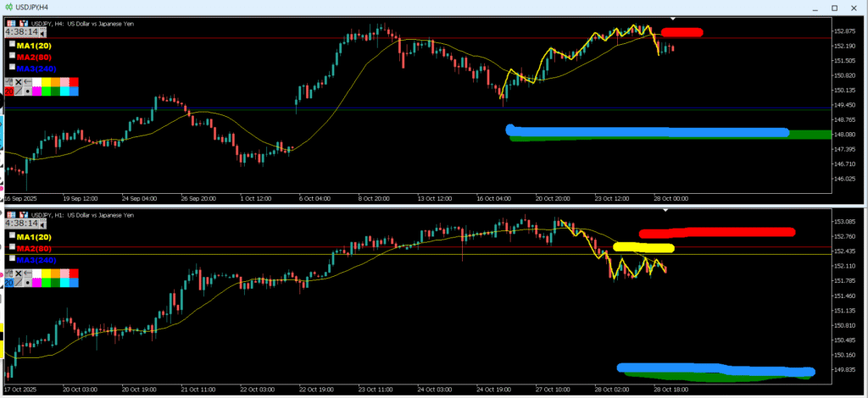
Task: Pick the yellow color swatch in H4 palette
Action: click(44, 80)
